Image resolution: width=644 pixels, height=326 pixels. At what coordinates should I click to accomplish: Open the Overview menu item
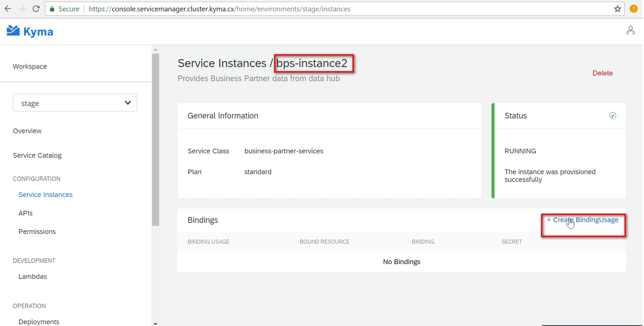27,131
